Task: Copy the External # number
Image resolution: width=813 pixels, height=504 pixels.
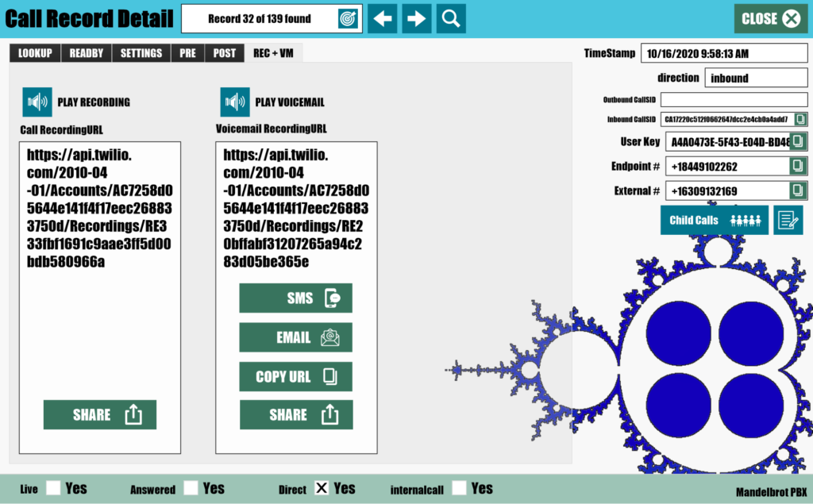Action: (798, 190)
